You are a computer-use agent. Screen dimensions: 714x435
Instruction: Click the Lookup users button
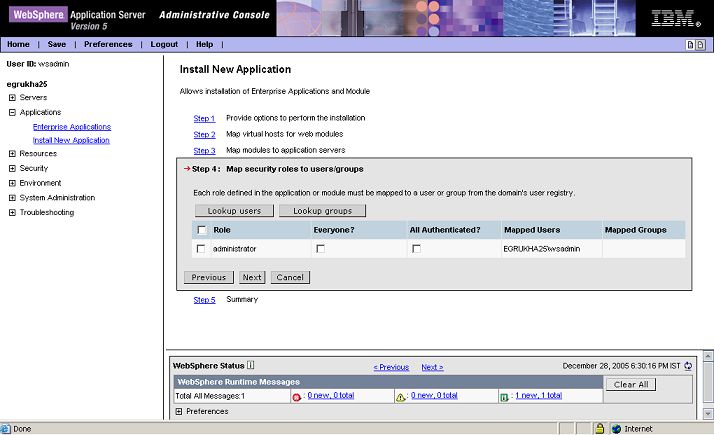pyautogui.click(x=234, y=211)
